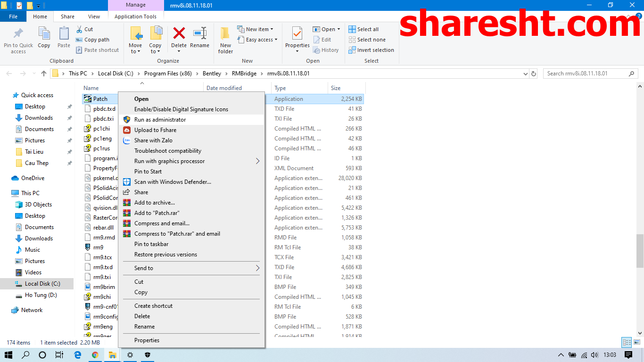Select Create shortcut in context menu
Image resolution: width=644 pixels, height=362 pixels.
click(191, 306)
